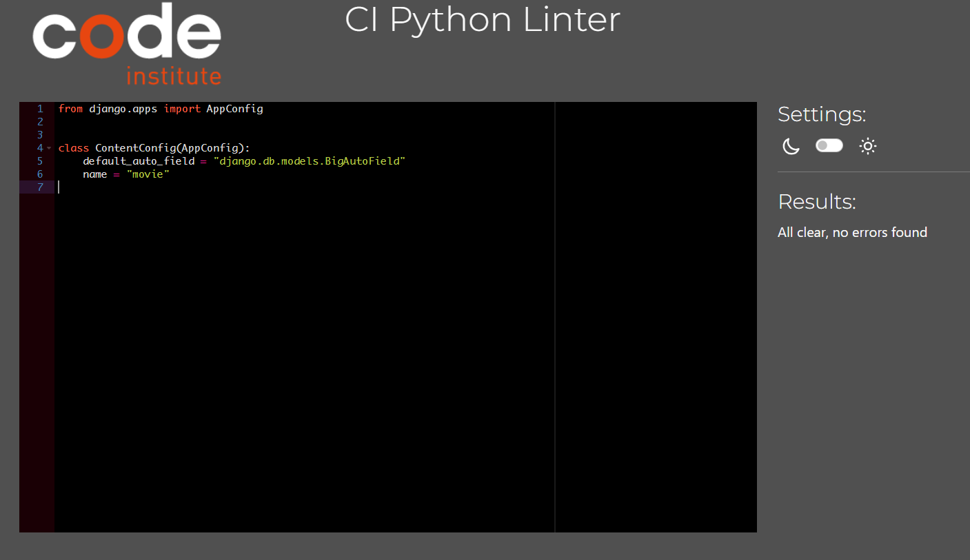Click gutter line number 1
The image size is (970, 560).
pos(40,109)
